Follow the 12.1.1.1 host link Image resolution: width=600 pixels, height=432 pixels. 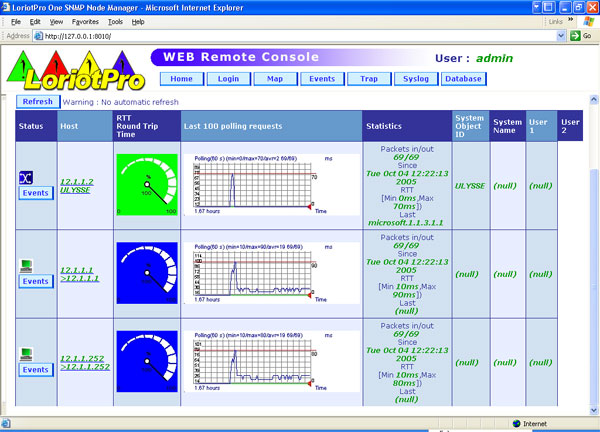(x=77, y=270)
